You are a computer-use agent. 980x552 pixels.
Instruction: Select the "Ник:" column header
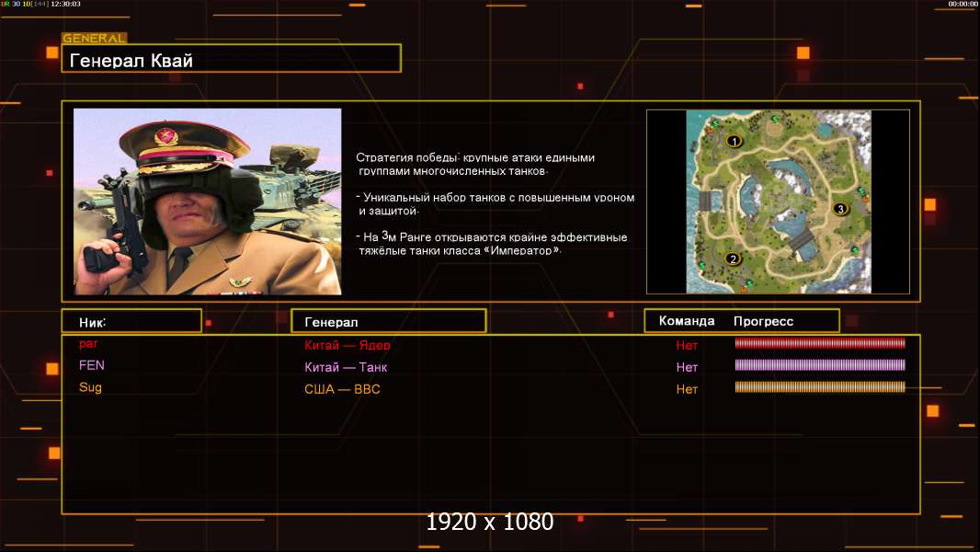click(x=131, y=321)
